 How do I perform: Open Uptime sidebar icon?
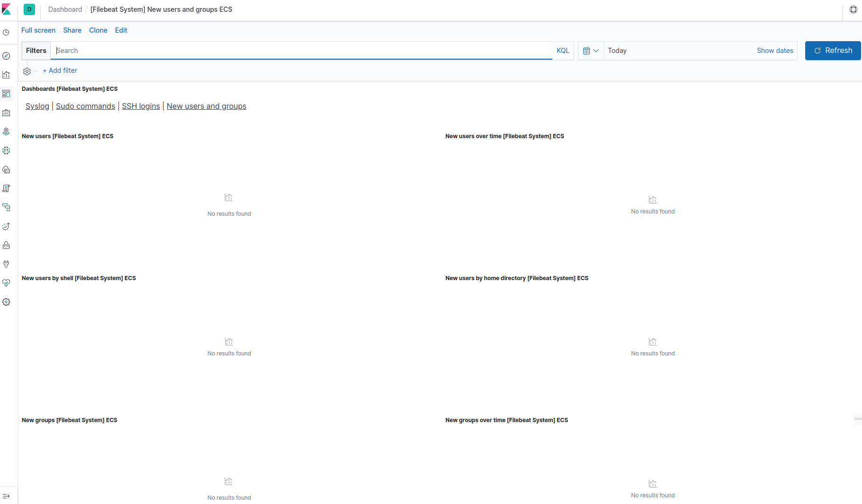[x=6, y=226]
